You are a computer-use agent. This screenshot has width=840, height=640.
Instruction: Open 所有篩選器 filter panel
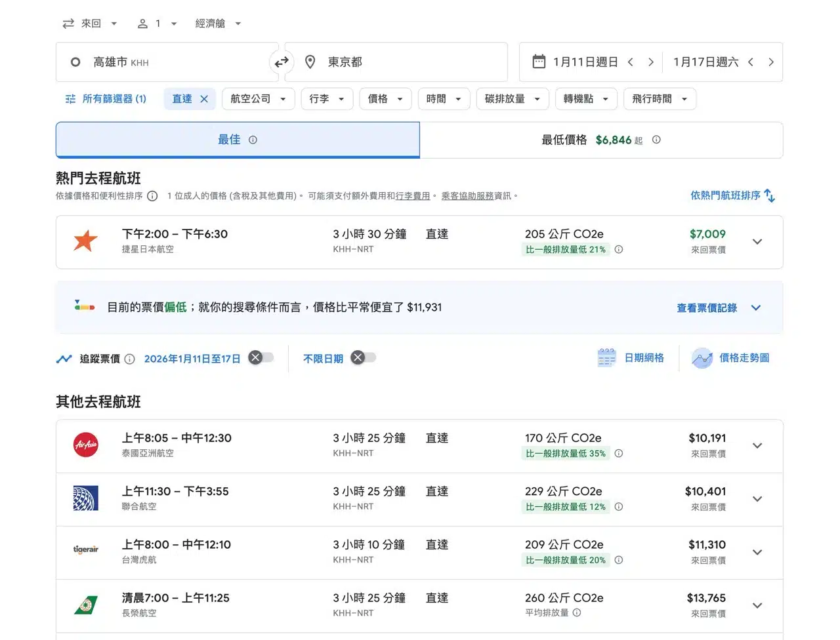coord(106,99)
